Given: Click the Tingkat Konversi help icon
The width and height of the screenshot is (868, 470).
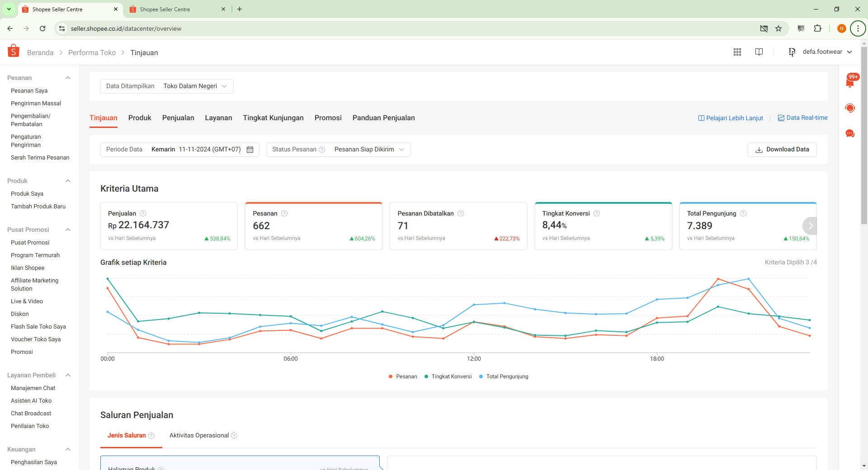Looking at the screenshot, I should (x=597, y=213).
